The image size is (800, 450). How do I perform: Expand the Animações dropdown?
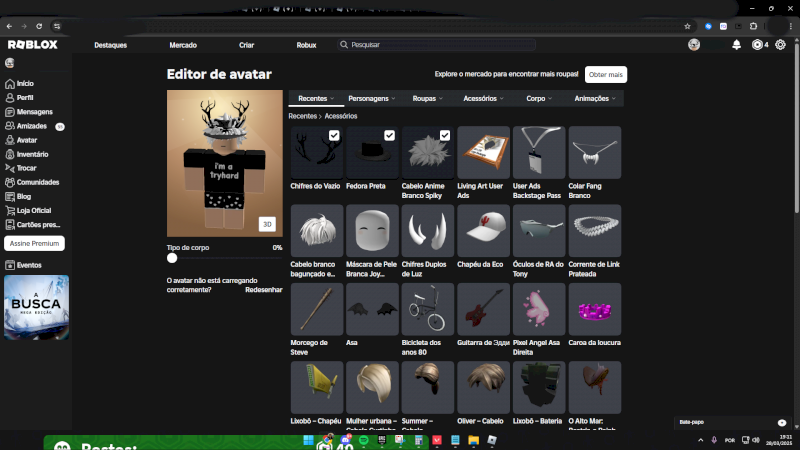595,98
